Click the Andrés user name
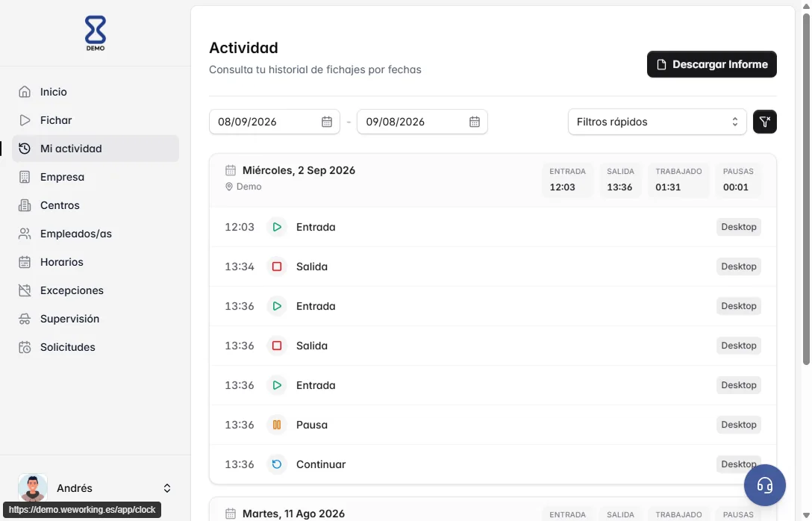 click(75, 488)
